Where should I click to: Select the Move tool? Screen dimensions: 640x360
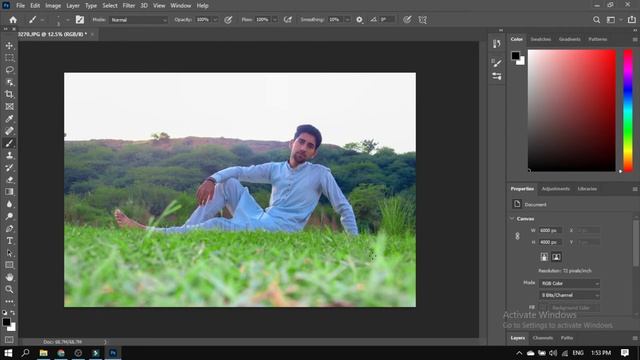click(x=9, y=45)
